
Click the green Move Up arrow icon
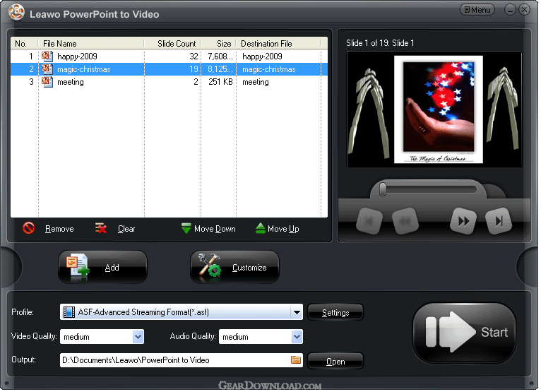[261, 228]
